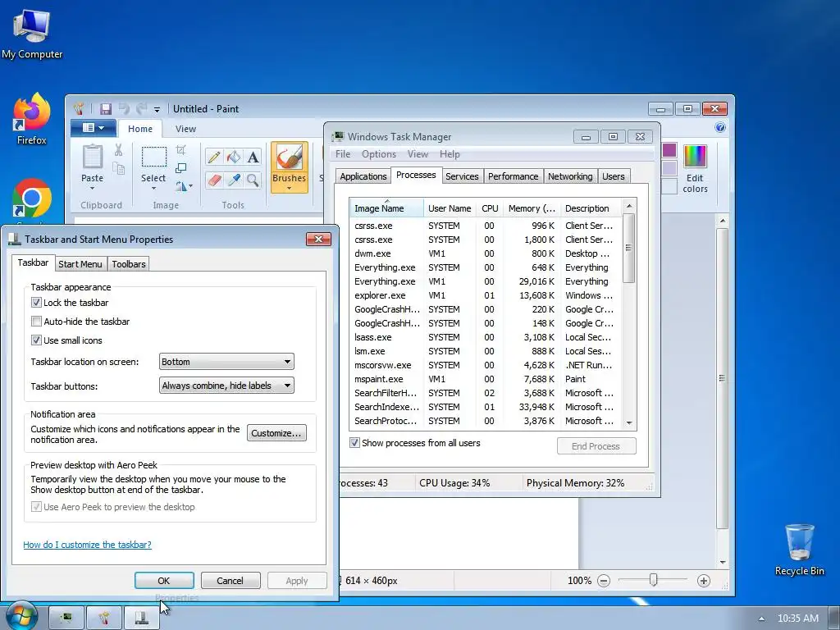The image size is (840, 630).
Task: Click the Recycle Bin desktop icon
Action: (x=799, y=550)
